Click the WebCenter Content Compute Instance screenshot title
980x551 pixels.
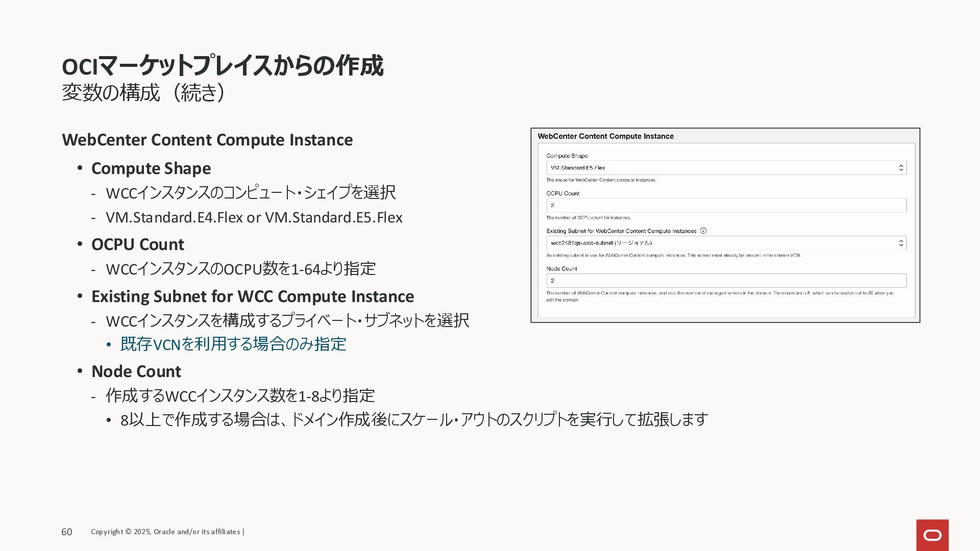[605, 136]
